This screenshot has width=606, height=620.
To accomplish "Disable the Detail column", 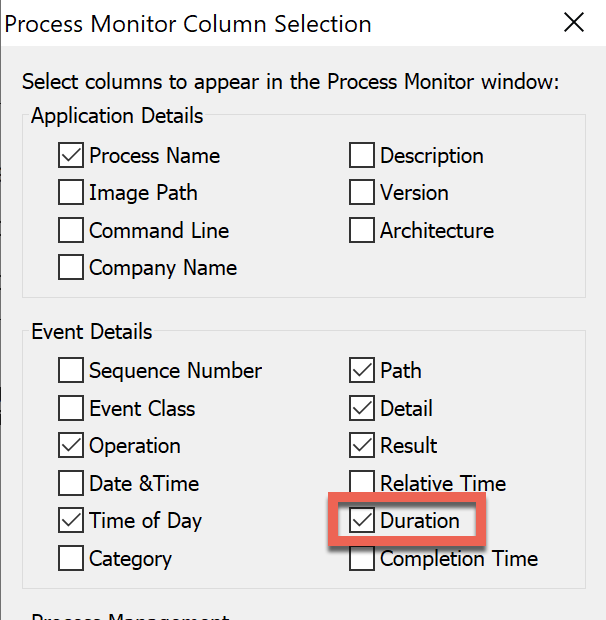I will click(x=362, y=408).
